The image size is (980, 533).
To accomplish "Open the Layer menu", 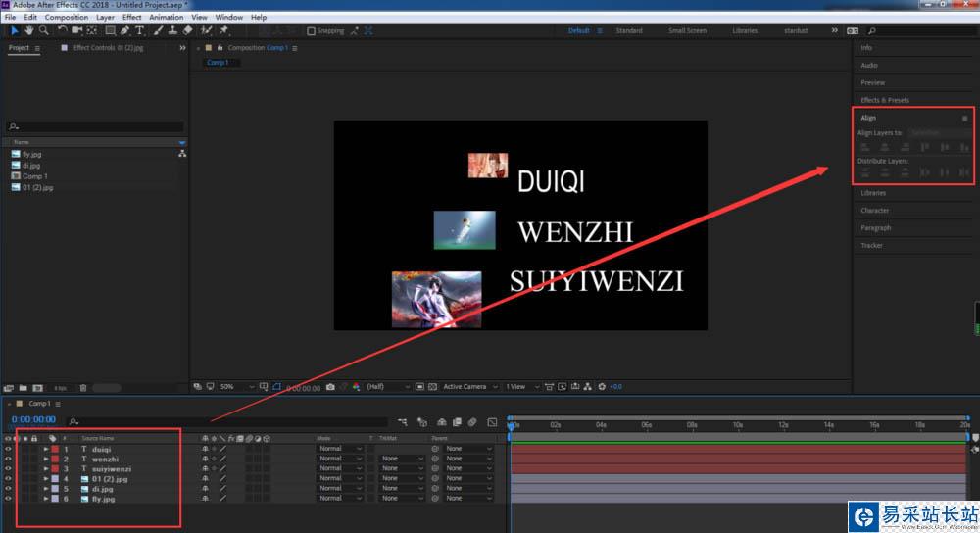I will click(105, 17).
